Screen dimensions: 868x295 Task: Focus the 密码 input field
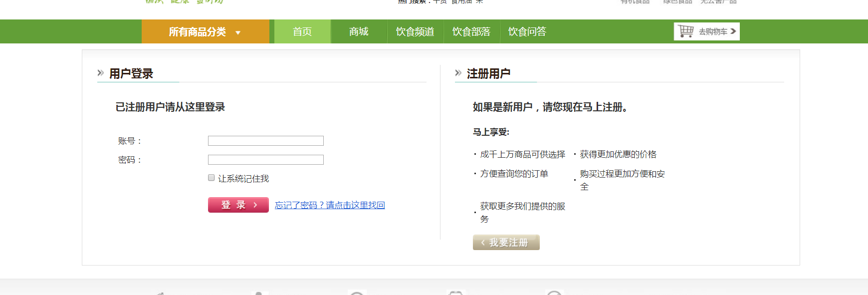266,160
